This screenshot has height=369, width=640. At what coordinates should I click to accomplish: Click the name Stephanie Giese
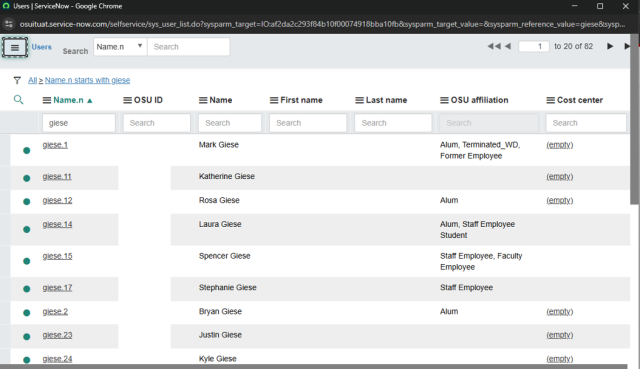(228, 288)
